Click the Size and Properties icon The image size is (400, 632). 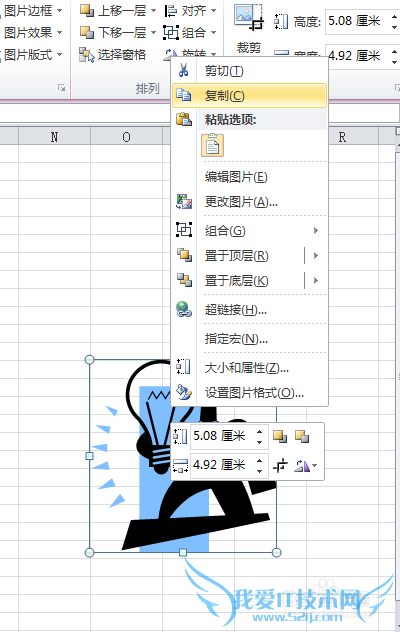pos(183,367)
